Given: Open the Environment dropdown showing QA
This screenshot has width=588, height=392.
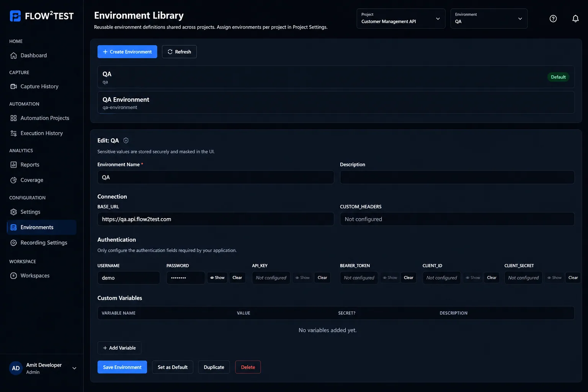Looking at the screenshot, I should coord(489,18).
